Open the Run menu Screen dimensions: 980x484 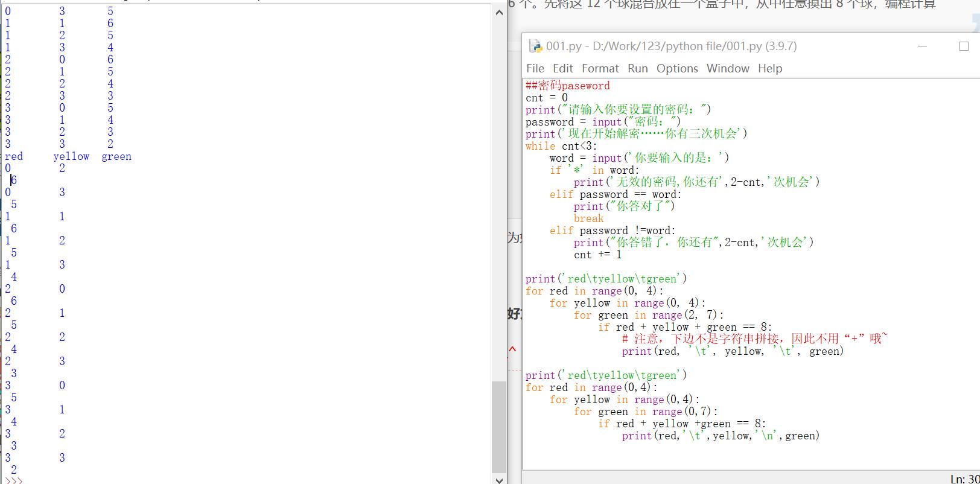point(637,68)
